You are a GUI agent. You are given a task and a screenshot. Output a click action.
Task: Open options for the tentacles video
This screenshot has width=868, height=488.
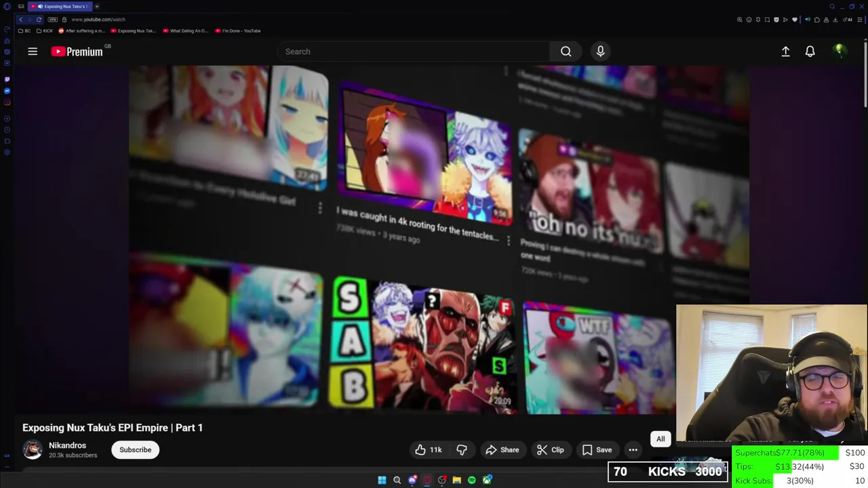(x=508, y=241)
